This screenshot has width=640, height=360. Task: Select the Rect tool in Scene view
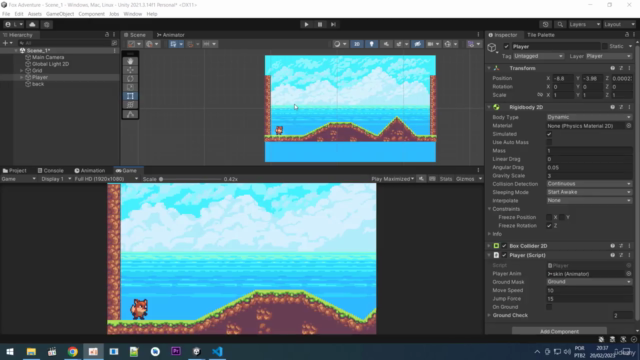[x=130, y=96]
